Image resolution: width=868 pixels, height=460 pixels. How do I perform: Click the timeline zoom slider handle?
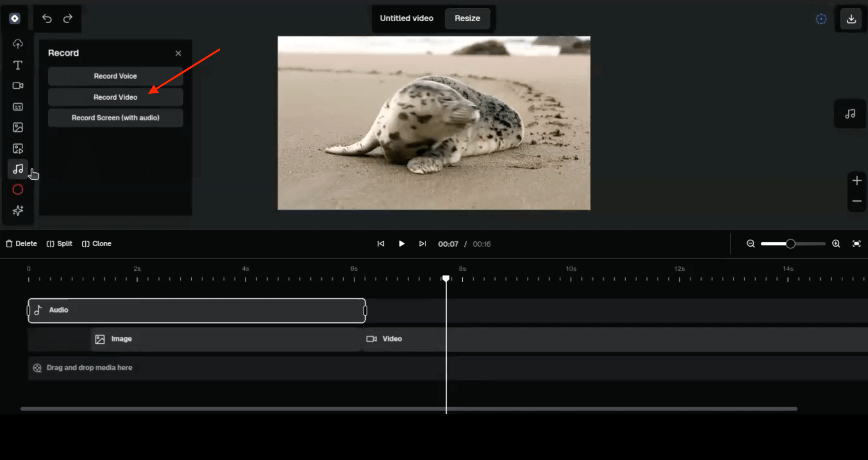click(x=790, y=244)
